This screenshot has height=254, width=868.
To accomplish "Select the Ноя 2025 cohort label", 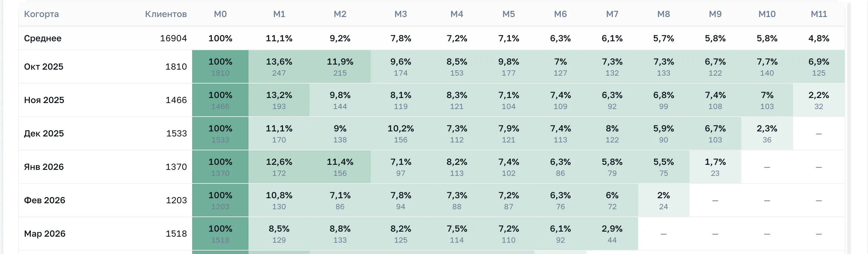I will (44, 100).
